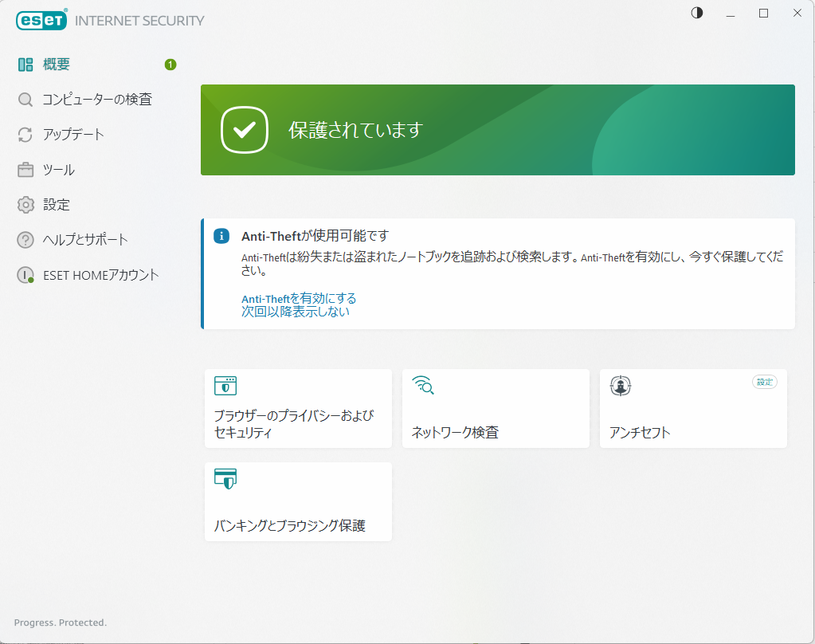Open ESET HOMEアカウント in the sidebar

[x=100, y=275]
